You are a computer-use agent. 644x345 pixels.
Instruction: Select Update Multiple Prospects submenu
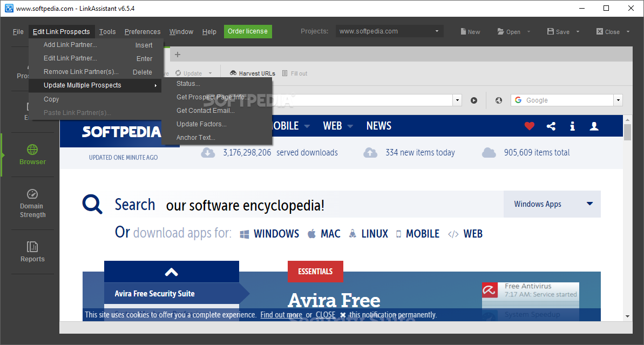click(96, 85)
